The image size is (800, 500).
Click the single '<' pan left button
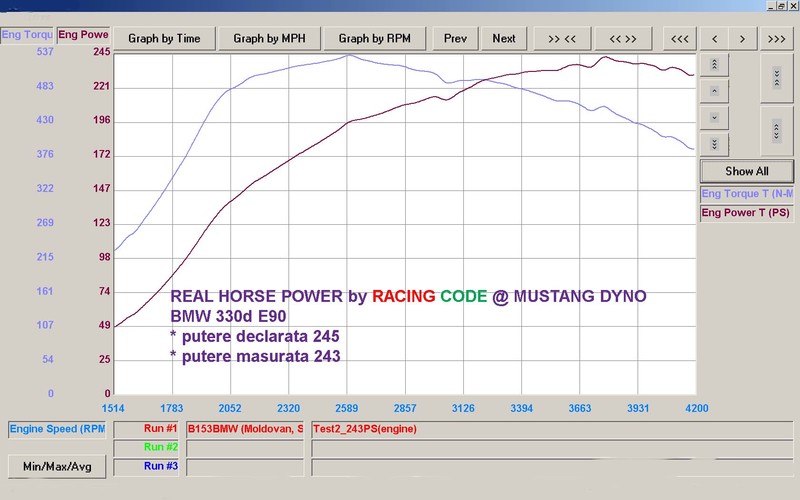click(x=714, y=39)
